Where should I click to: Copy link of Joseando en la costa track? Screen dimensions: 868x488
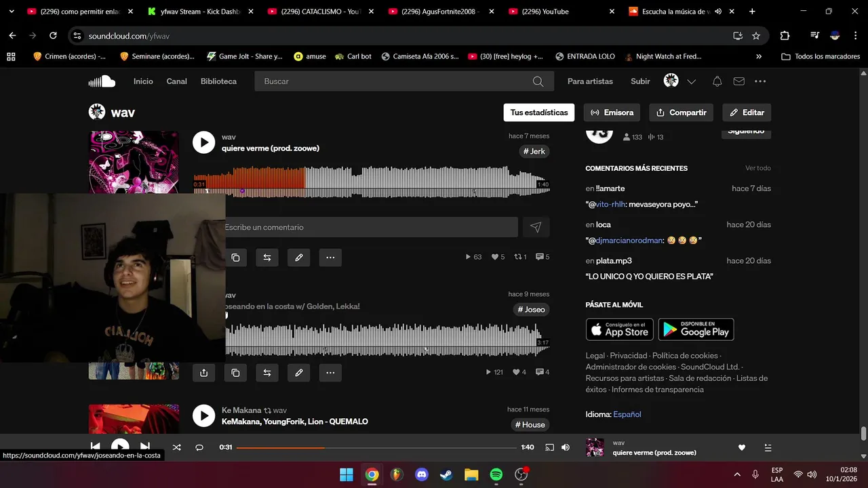[x=235, y=373]
